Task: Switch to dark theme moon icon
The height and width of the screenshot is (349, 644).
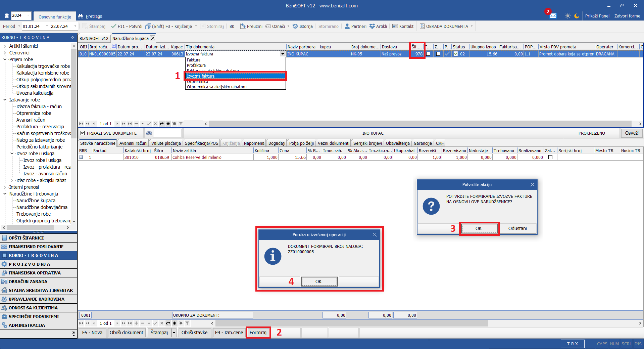Action: click(577, 16)
